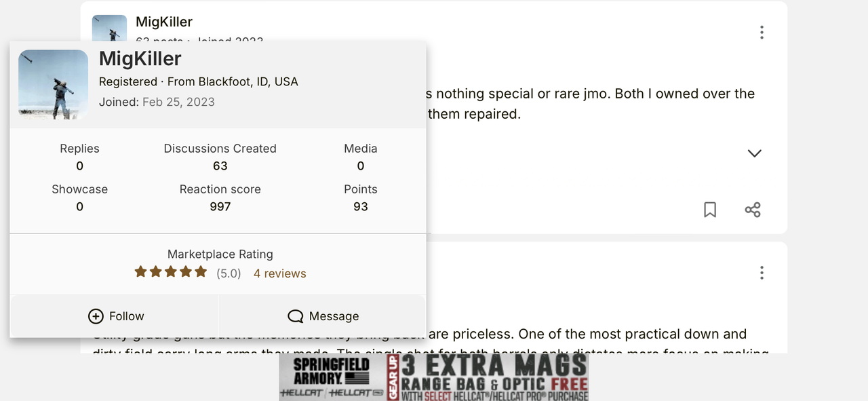The image size is (868, 401).
Task: Click the Replies count 0
Action: pos(79,166)
